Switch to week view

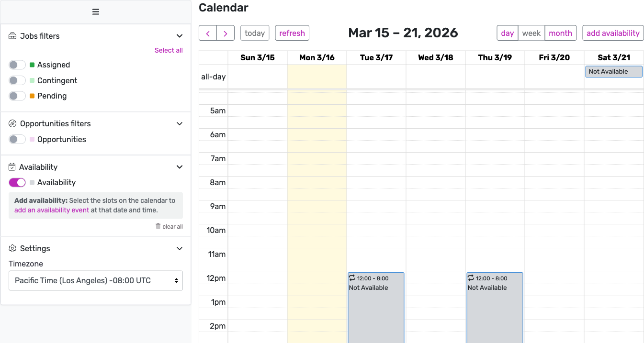[531, 33]
